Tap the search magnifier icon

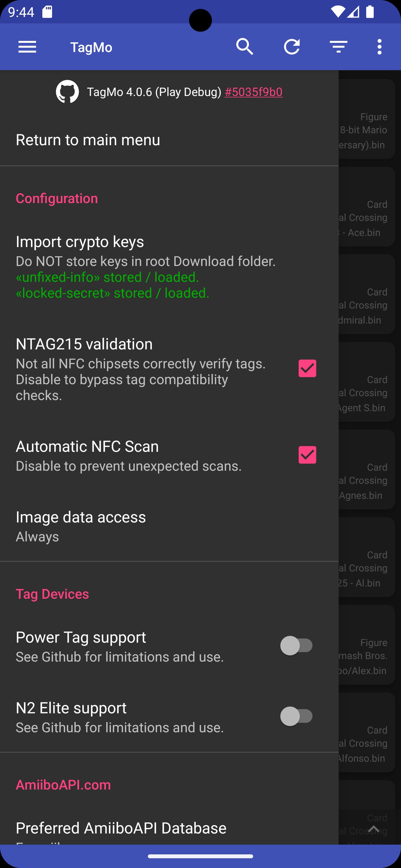click(244, 47)
